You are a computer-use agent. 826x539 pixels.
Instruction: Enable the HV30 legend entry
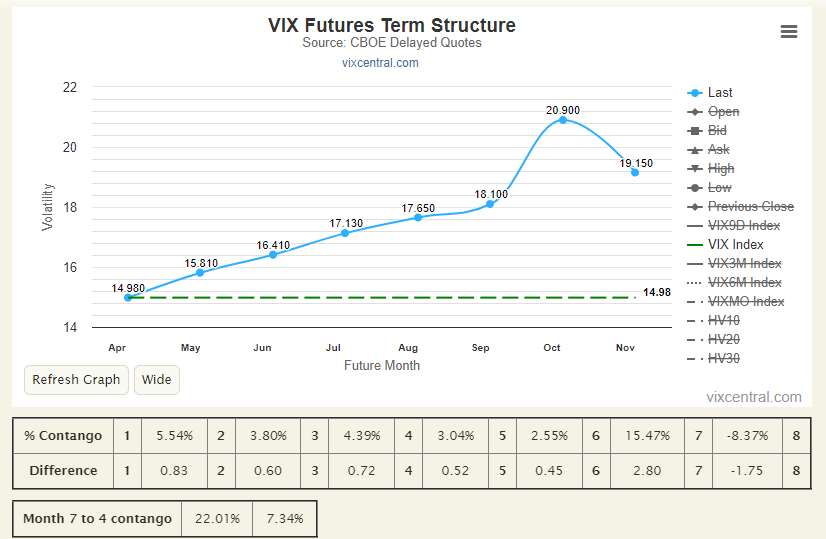pos(713,358)
